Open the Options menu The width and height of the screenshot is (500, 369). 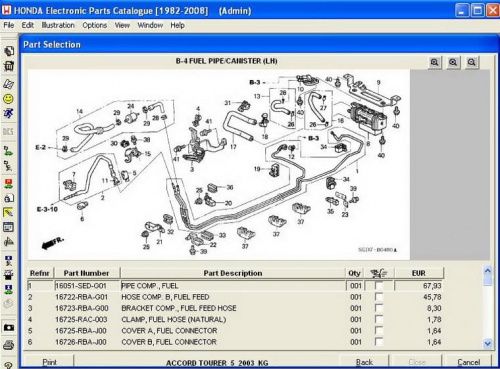click(x=95, y=25)
